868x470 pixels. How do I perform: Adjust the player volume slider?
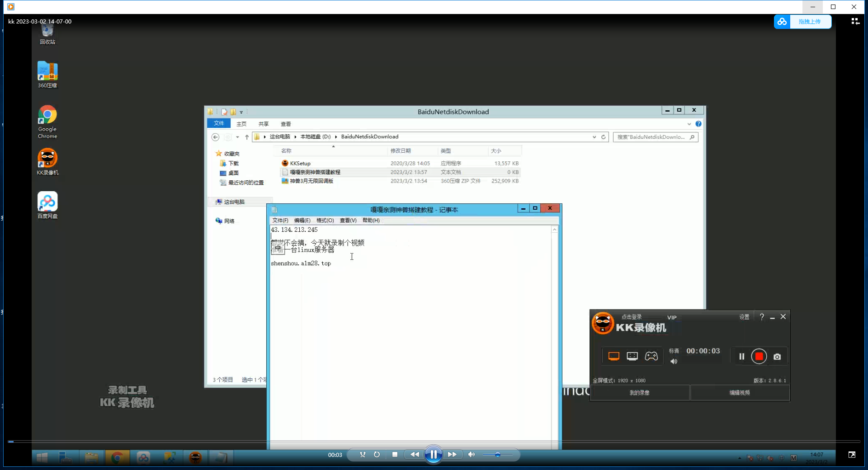tap(497, 455)
